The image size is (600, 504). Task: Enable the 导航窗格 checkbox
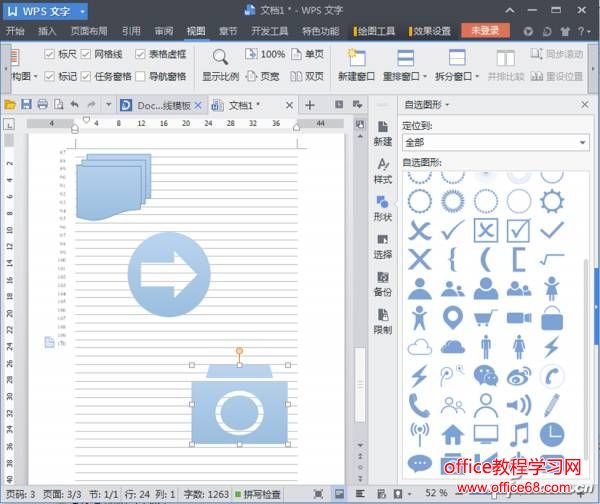coord(140,76)
